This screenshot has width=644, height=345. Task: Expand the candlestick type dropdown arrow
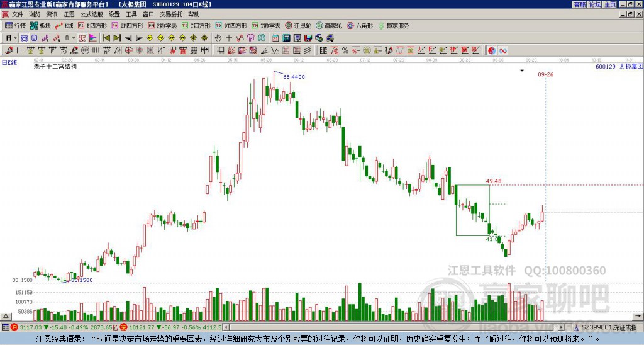click(74, 38)
